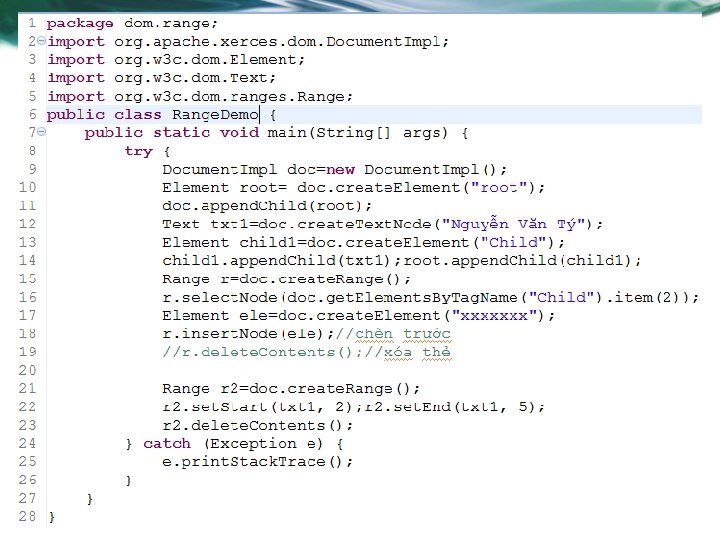720x540 pixels.
Task: Click the import org.w3c.dom.Text line
Action: coord(162,78)
